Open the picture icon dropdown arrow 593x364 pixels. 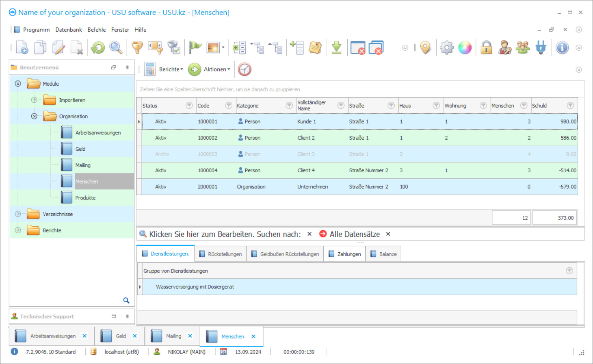point(223,48)
